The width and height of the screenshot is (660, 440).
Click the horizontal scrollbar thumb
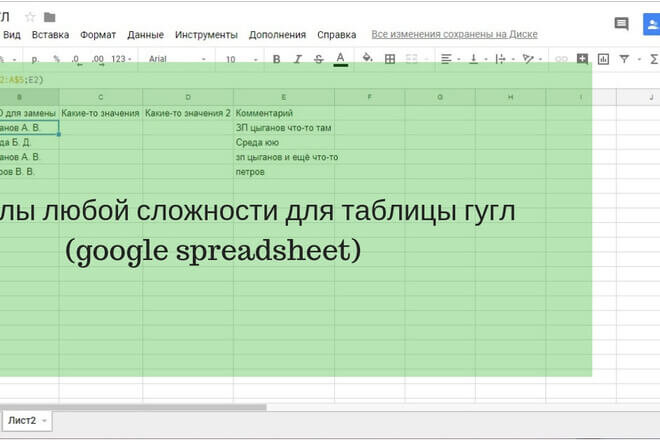133,407
